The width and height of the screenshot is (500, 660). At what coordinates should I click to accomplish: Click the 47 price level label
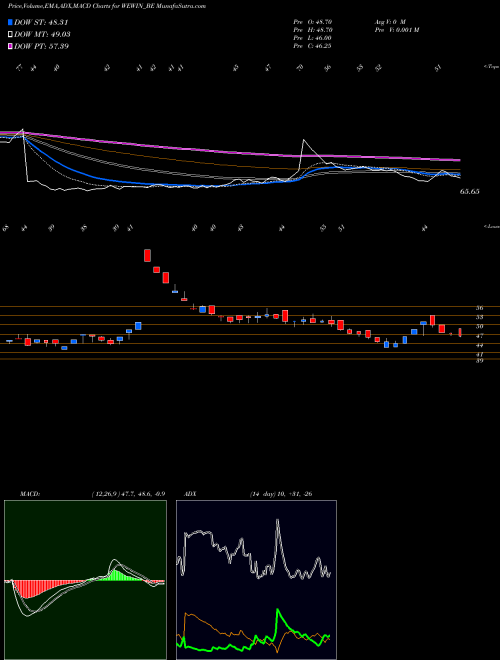coord(479,336)
